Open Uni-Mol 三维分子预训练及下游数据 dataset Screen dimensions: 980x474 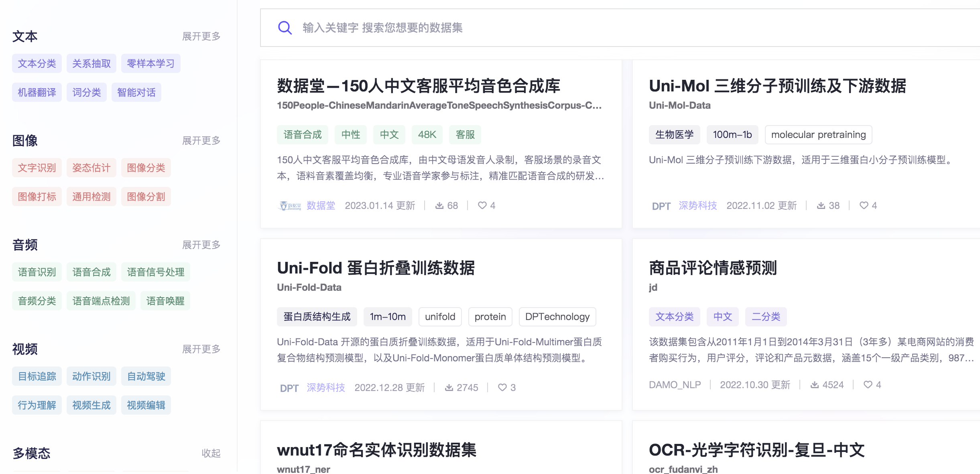pyautogui.click(x=777, y=86)
